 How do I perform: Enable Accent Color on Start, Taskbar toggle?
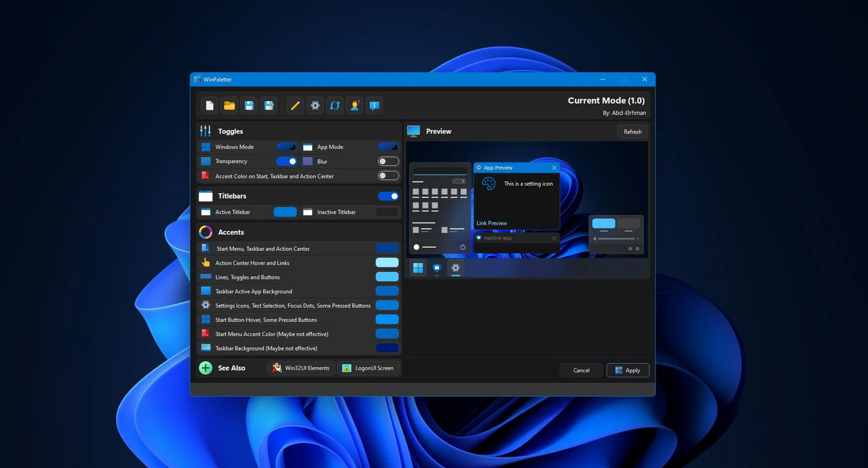pos(388,176)
